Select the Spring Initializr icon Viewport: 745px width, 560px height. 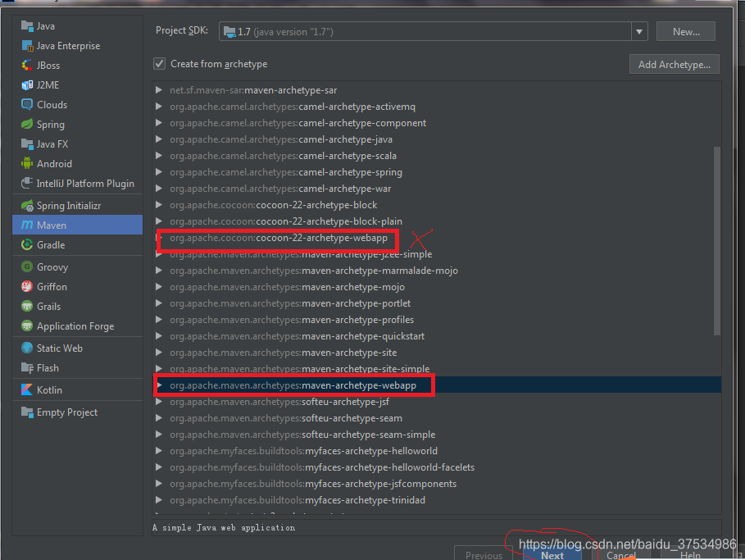pyautogui.click(x=27, y=205)
